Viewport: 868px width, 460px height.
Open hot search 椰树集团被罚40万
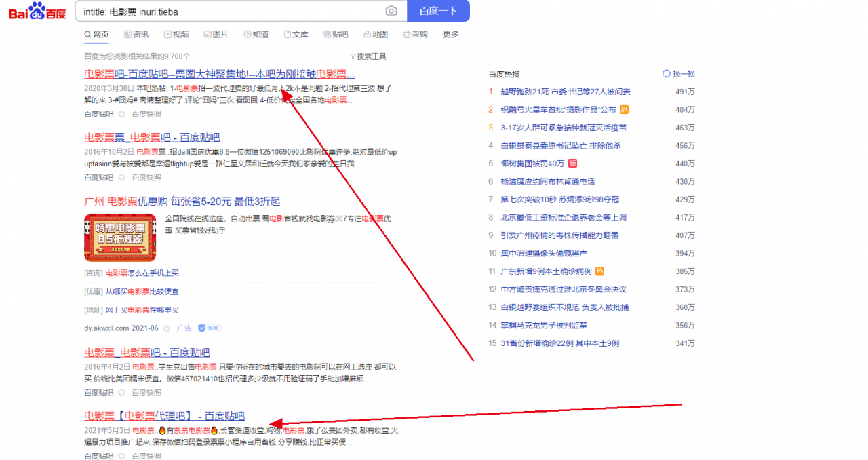tap(532, 164)
